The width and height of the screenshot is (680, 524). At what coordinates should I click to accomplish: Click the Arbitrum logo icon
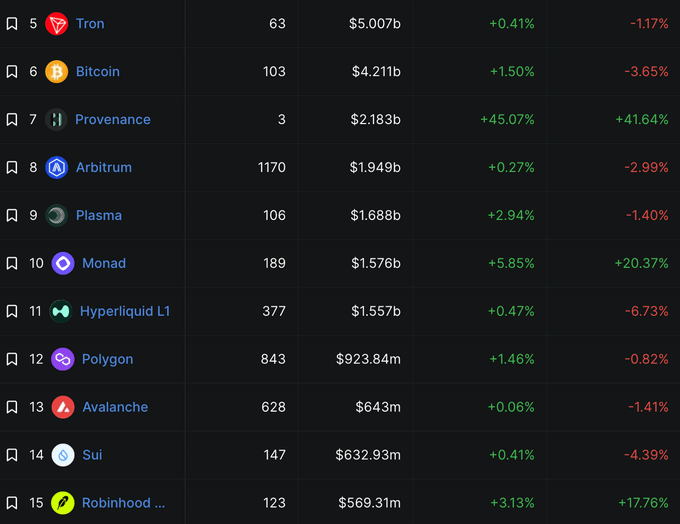click(56, 167)
